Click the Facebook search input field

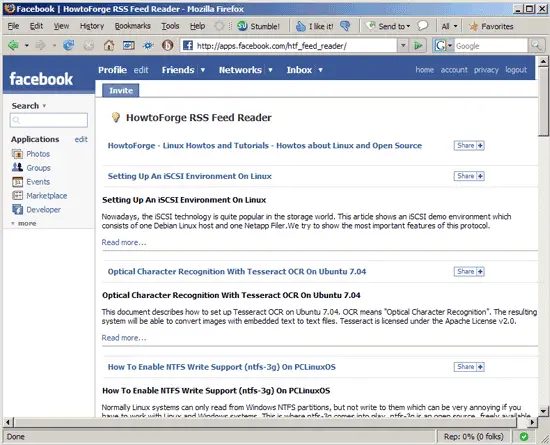click(x=49, y=120)
